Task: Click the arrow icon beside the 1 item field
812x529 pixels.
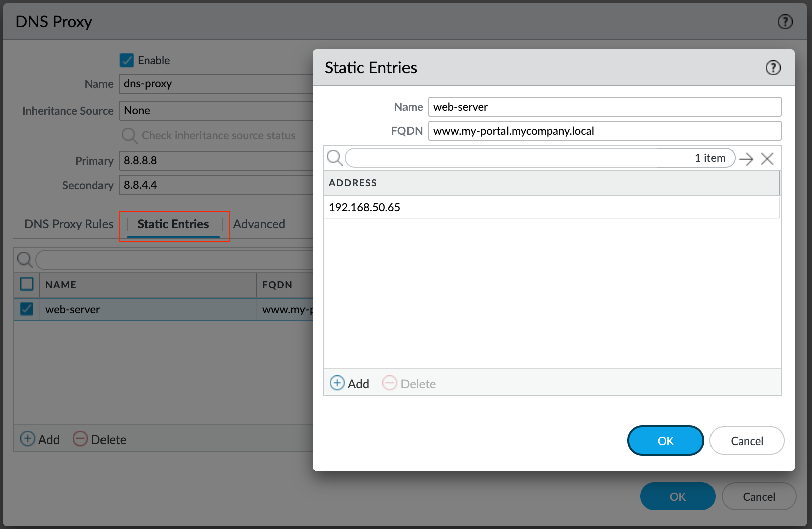Action: coord(746,159)
